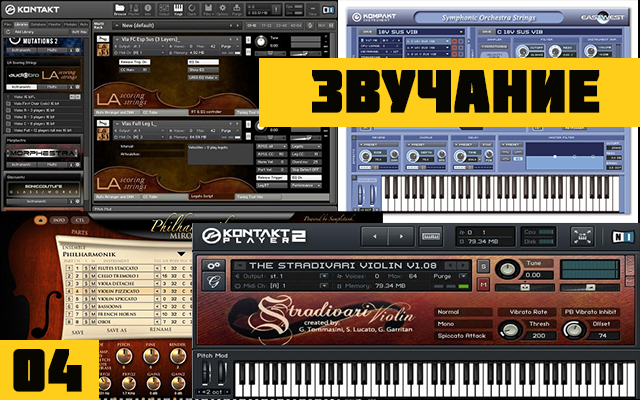Image resolution: width=640 pixels, height=400 pixels.
Task: Click the Purge icon in Kontakt toolbar
Action: point(237,9)
